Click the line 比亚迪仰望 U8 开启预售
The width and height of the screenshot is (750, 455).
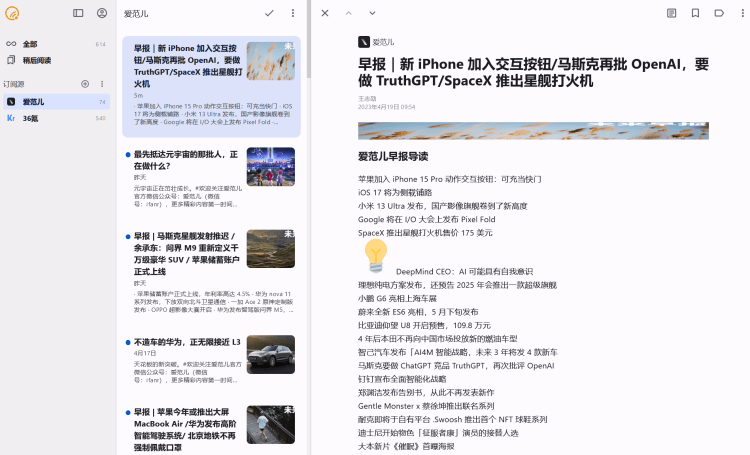pos(424,325)
